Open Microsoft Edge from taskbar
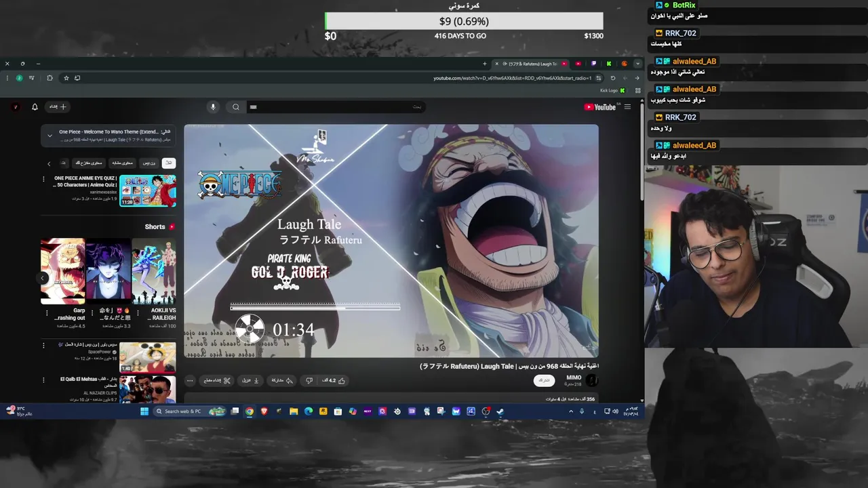 tap(309, 411)
